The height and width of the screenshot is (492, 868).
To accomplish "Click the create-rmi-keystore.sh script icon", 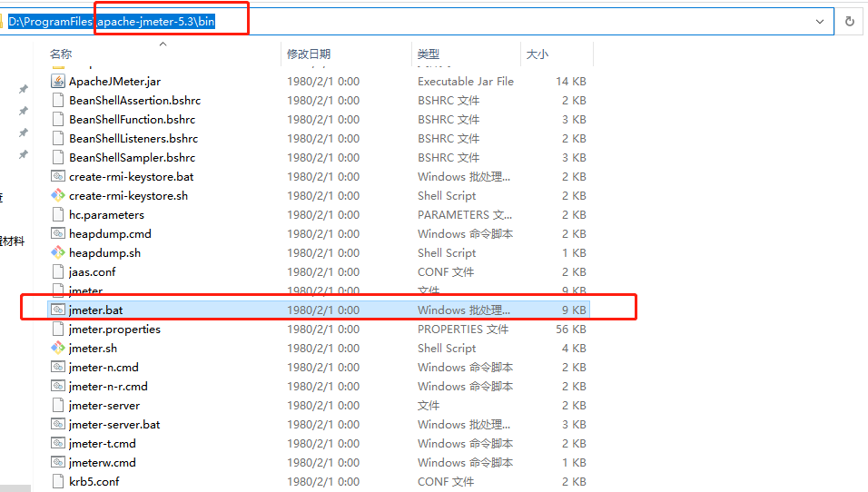I will 58,196.
